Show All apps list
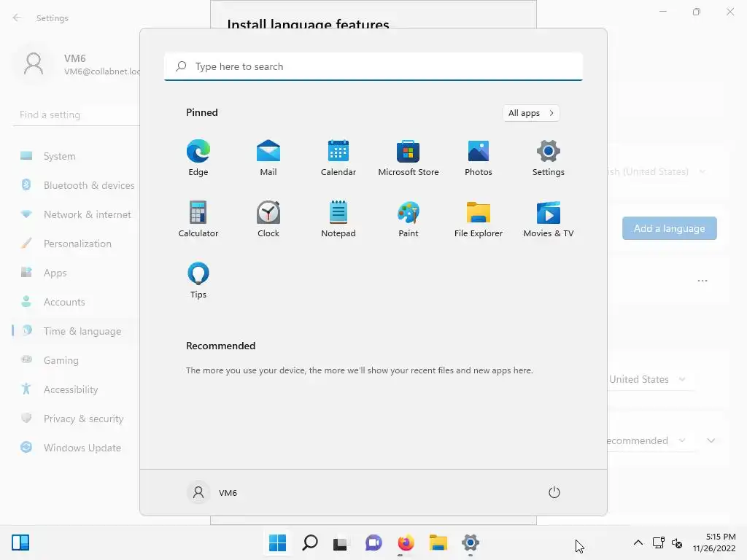Screen dimensions: 747x560 point(531,113)
